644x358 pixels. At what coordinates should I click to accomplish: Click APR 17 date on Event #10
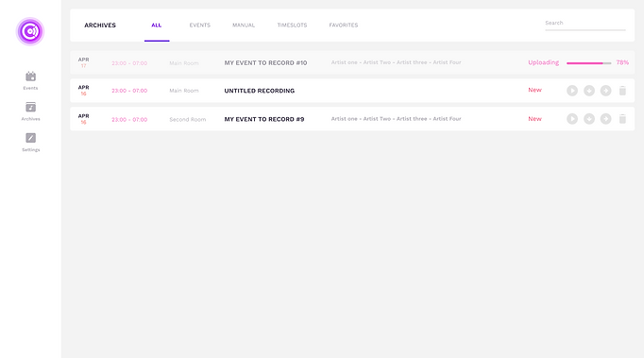click(x=83, y=62)
